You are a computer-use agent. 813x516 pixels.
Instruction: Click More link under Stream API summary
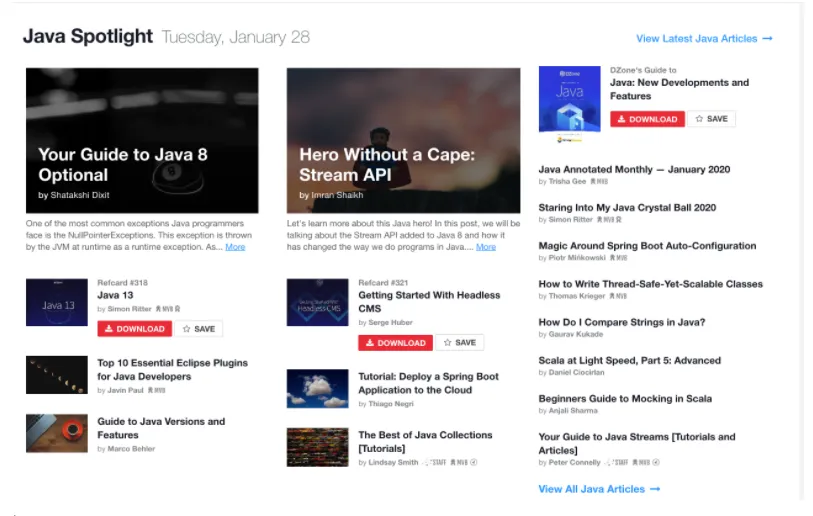click(x=486, y=247)
